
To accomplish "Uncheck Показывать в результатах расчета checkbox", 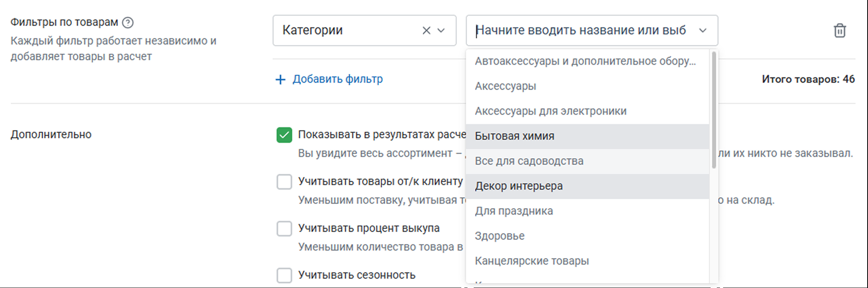I will click(x=284, y=135).
